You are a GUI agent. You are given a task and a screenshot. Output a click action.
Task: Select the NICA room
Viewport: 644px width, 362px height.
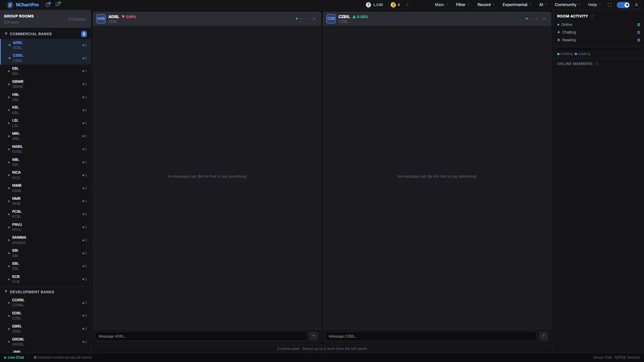click(45, 175)
